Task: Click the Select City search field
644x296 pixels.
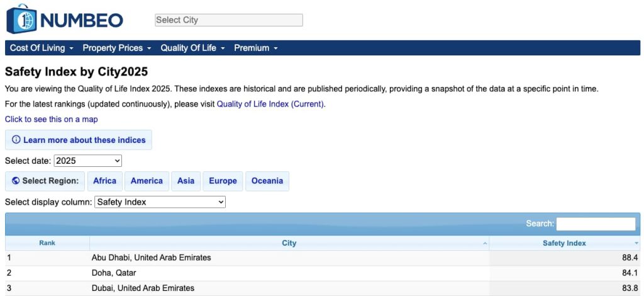Action: pos(229,20)
